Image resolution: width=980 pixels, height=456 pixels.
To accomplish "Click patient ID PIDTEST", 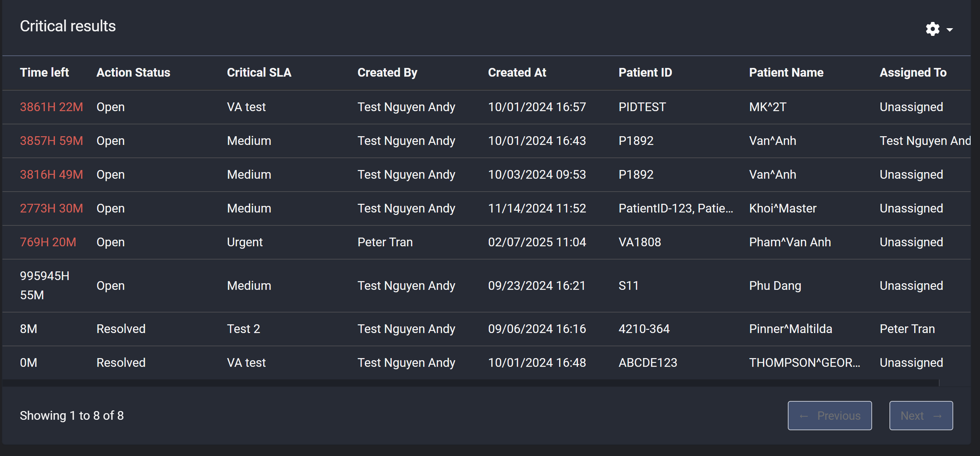I will click(x=642, y=107).
